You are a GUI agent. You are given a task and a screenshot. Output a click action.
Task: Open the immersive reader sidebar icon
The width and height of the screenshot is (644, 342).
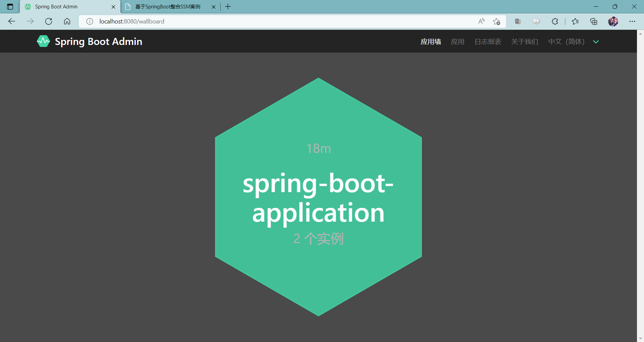pos(518,21)
